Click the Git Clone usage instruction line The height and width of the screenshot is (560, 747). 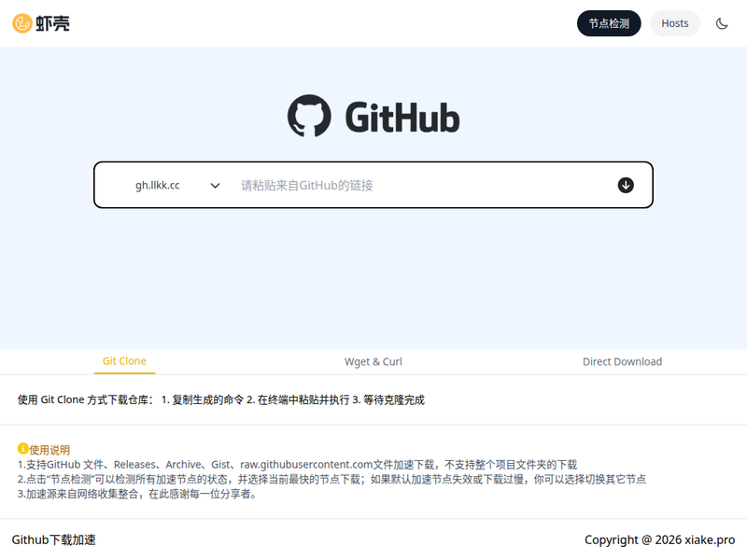coord(221,400)
